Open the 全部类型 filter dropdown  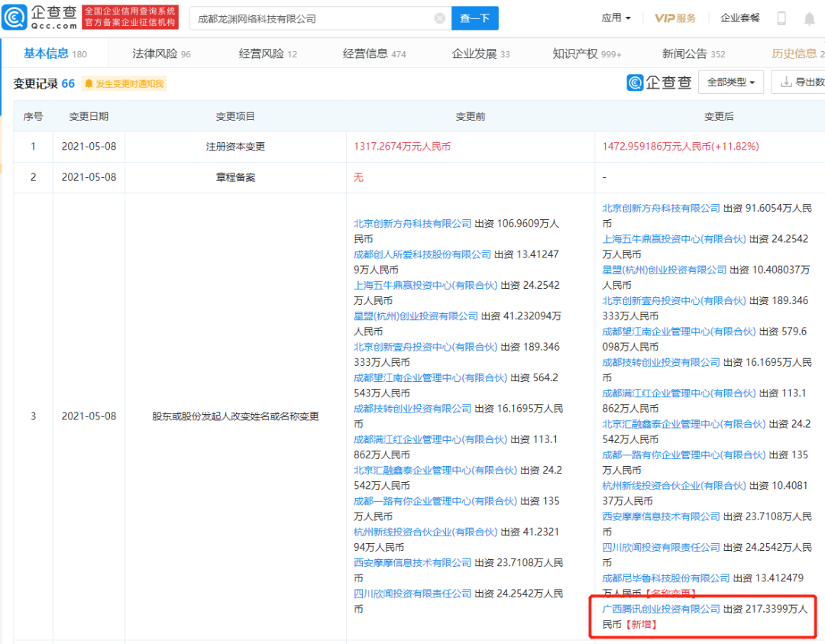pos(730,83)
